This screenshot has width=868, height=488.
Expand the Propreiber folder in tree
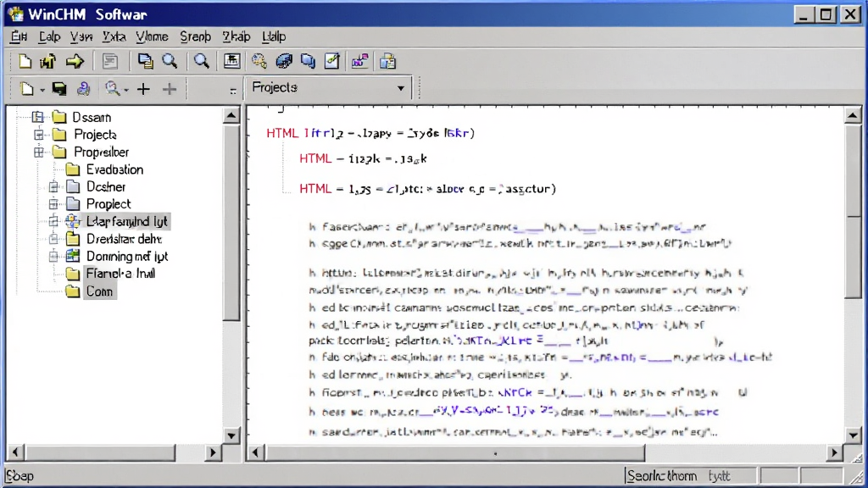39,152
